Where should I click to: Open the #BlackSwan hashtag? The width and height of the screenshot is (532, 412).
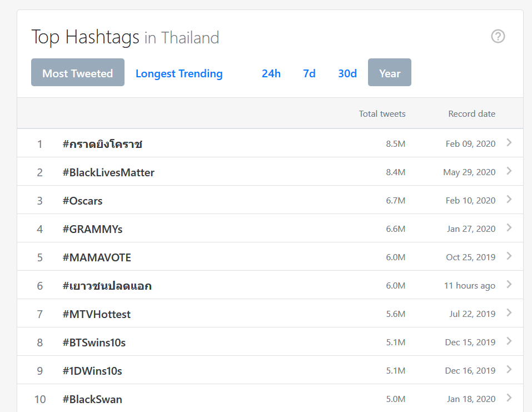[92, 399]
